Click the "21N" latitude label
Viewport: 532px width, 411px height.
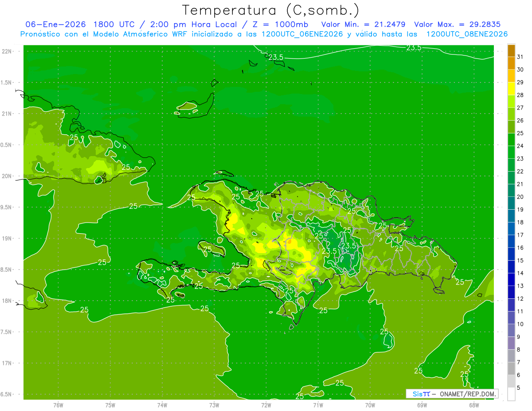[7, 114]
